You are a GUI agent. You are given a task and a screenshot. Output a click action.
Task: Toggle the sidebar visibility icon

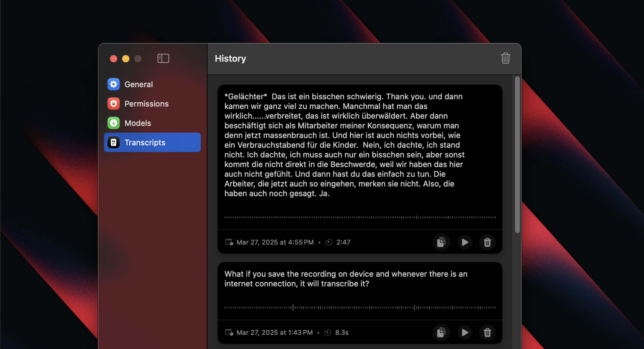tap(163, 59)
